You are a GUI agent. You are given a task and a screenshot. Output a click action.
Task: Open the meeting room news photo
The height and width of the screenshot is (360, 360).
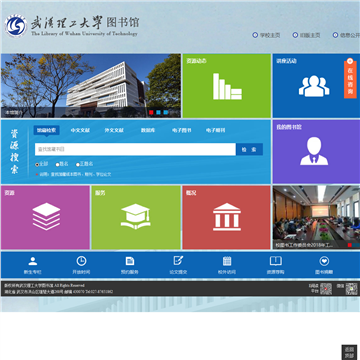[316, 217]
